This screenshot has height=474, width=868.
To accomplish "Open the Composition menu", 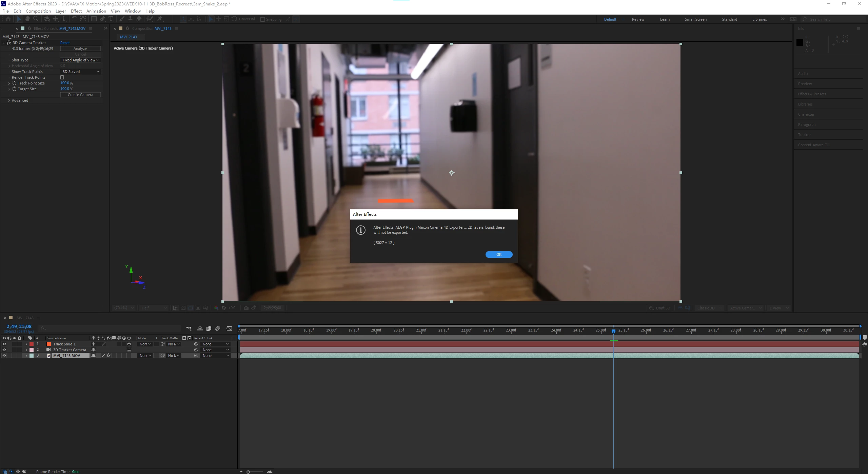I will point(38,11).
